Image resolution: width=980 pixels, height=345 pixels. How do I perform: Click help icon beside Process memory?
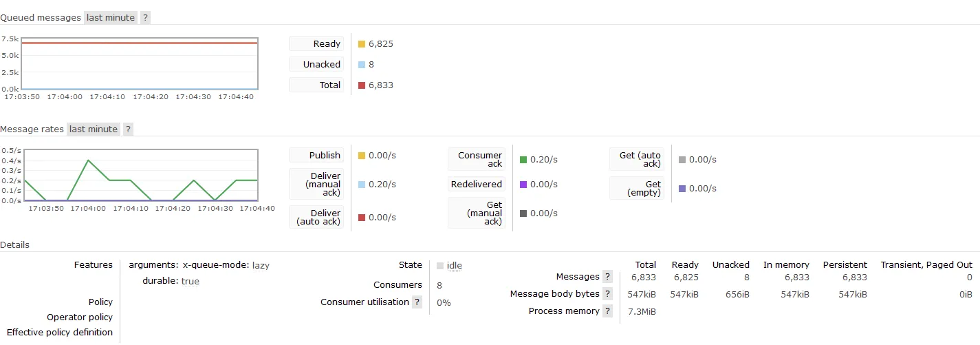[607, 311]
